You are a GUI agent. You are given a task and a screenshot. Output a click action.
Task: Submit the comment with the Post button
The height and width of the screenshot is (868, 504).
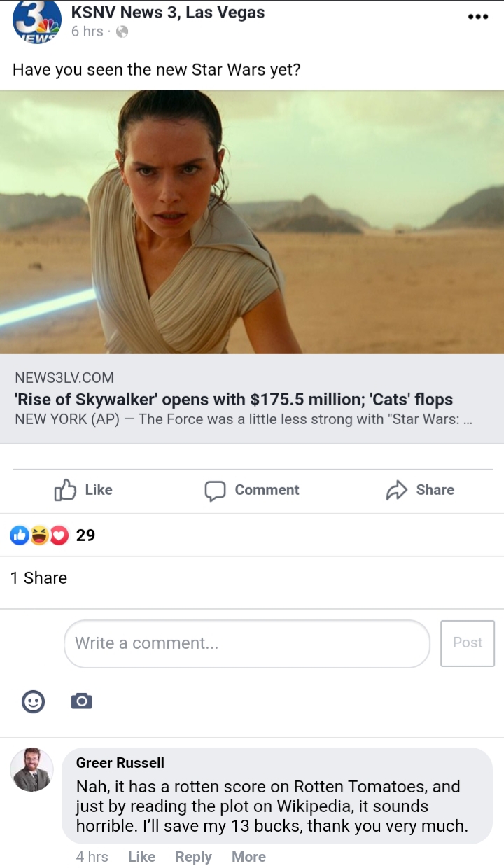click(468, 643)
